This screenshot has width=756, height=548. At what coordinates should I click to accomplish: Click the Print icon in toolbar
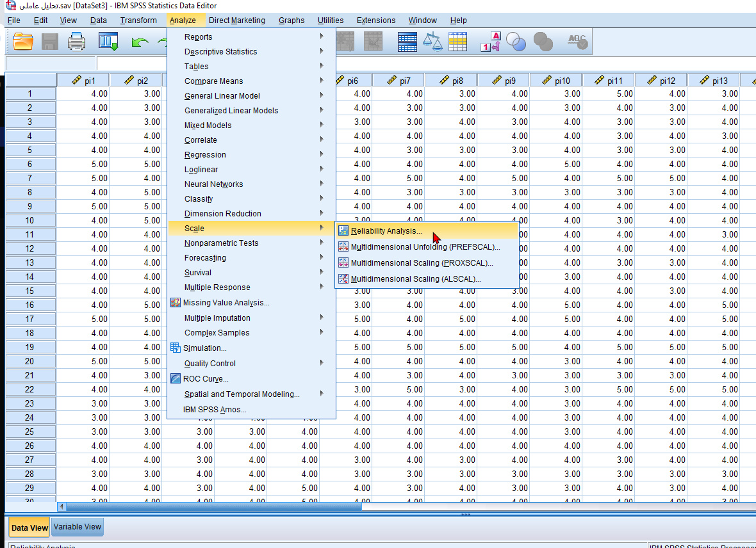coord(77,42)
